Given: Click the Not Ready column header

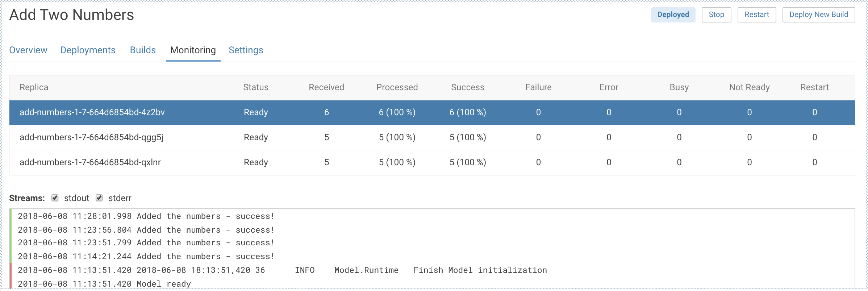Looking at the screenshot, I should coord(749,87).
